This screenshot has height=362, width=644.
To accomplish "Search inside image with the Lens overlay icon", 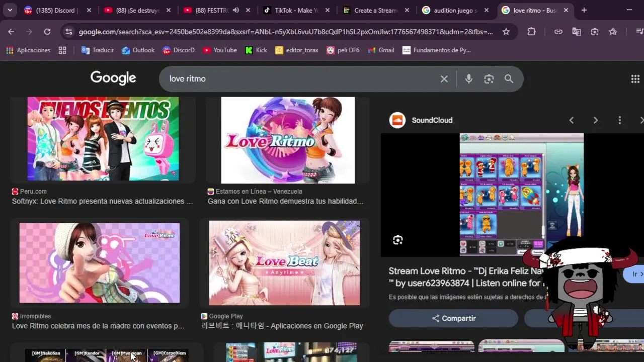I will pyautogui.click(x=398, y=240).
